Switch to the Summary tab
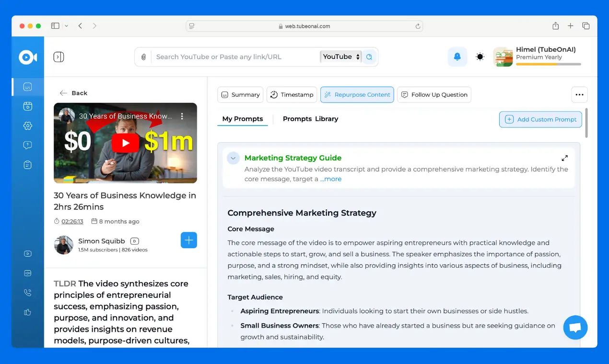This screenshot has width=609, height=364. click(x=240, y=95)
